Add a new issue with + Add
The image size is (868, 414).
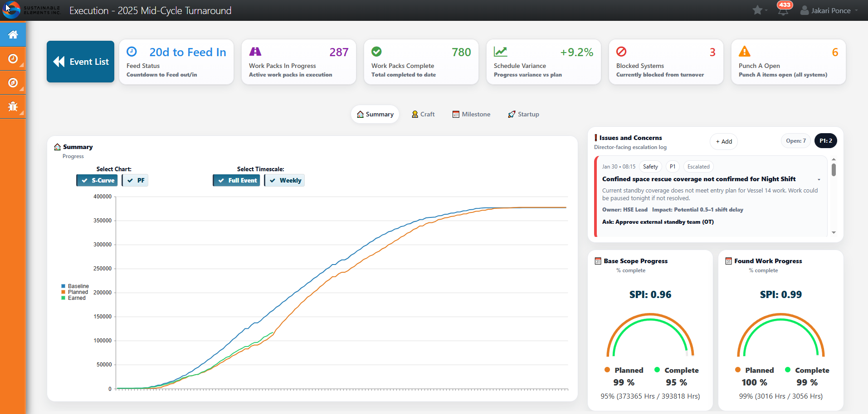pos(724,141)
